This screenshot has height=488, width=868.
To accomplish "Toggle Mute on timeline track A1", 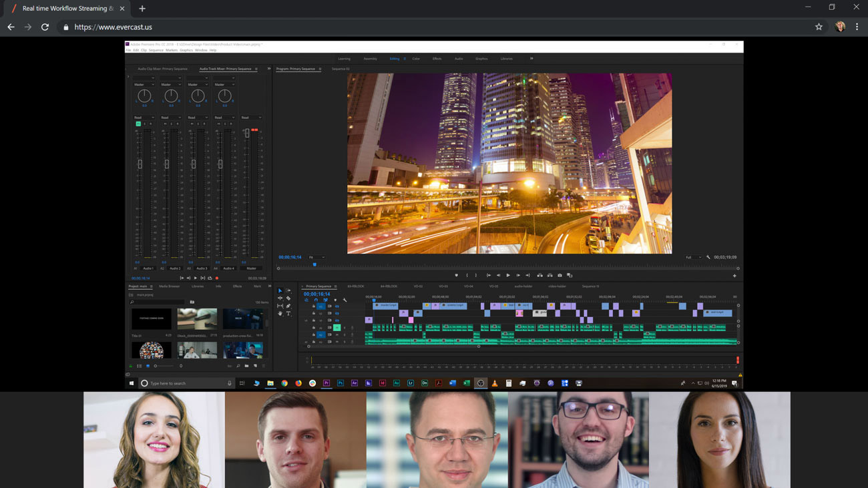I will point(337,328).
